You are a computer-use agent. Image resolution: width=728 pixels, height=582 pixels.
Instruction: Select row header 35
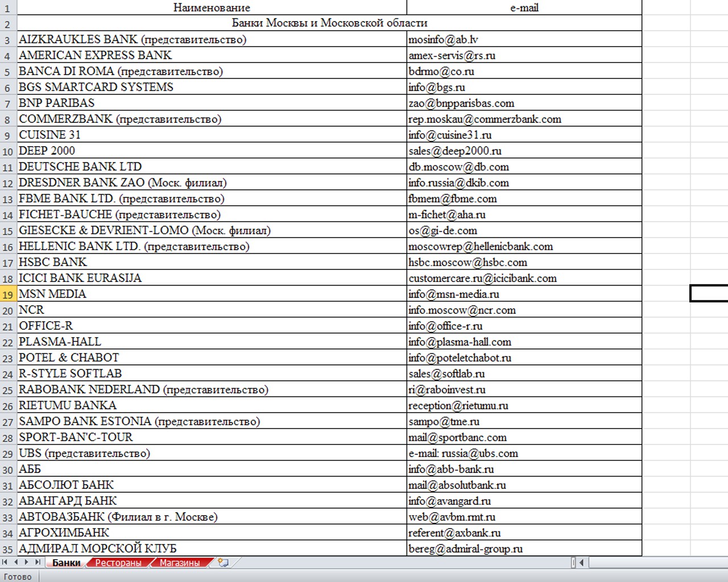point(8,549)
